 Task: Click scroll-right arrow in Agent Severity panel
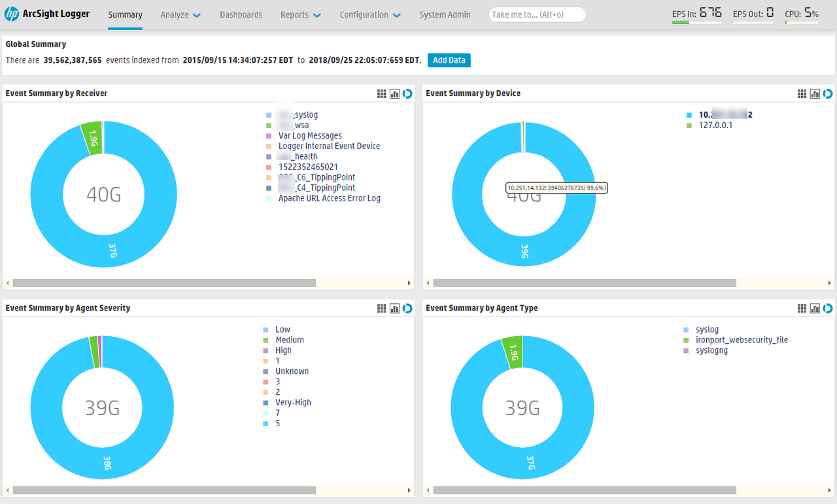tap(409, 490)
